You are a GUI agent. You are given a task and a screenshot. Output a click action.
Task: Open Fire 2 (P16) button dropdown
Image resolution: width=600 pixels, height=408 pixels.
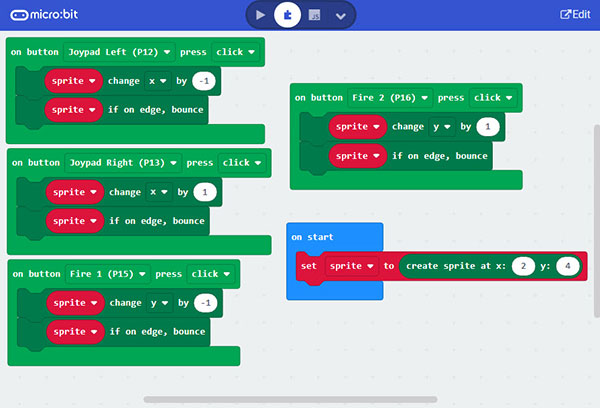coord(389,98)
